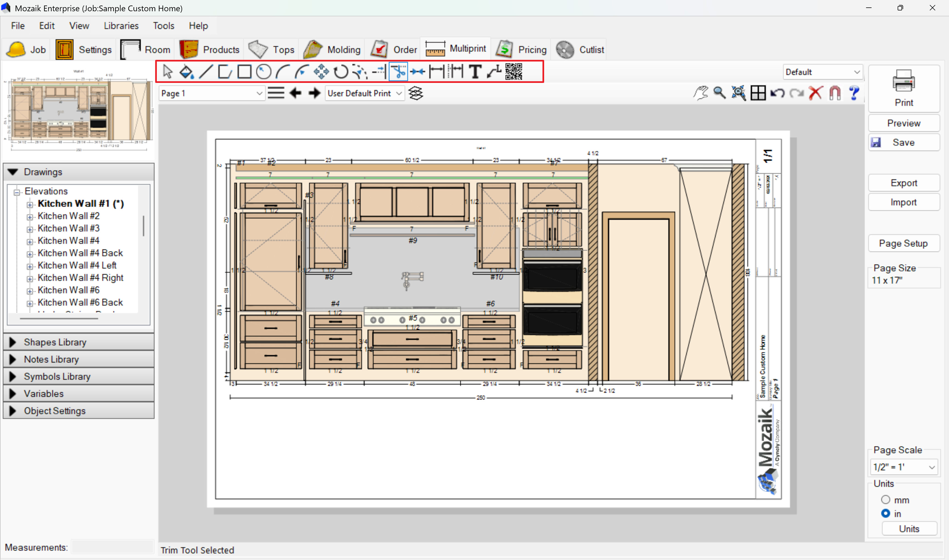
Task: Switch to the Cutlist tab
Action: pyautogui.click(x=580, y=49)
